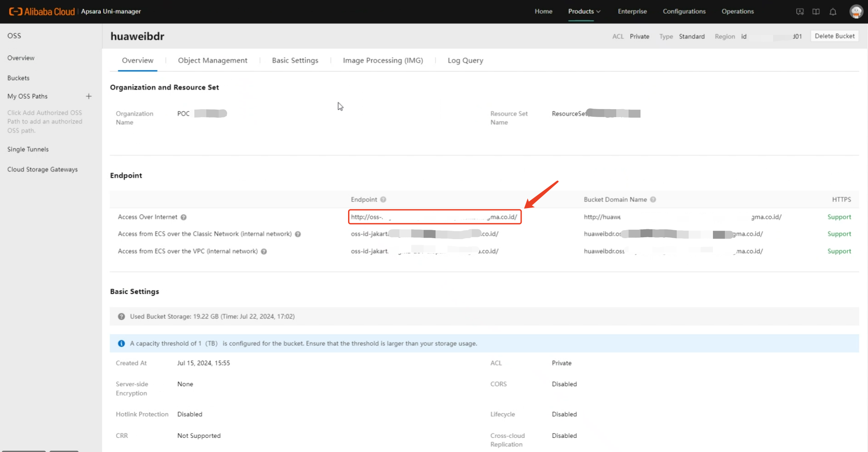The image size is (868, 452).
Task: Switch to the Log Query tab
Action: tap(465, 61)
